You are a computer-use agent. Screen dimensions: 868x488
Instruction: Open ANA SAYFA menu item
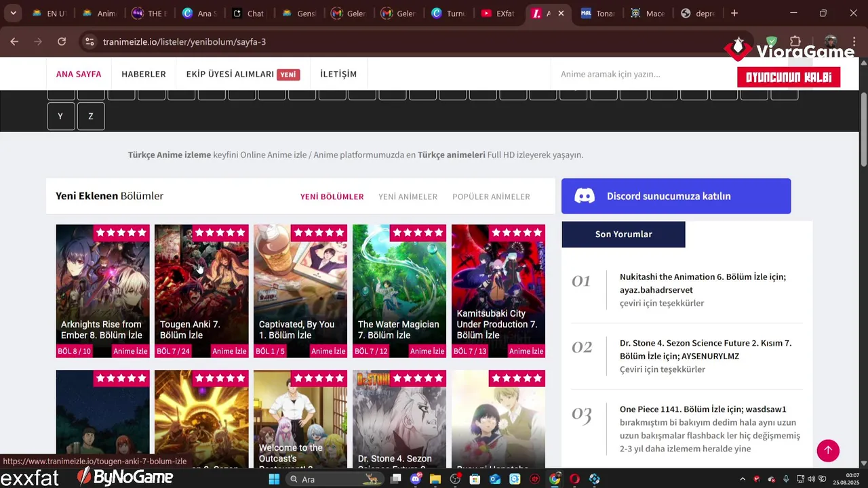79,74
